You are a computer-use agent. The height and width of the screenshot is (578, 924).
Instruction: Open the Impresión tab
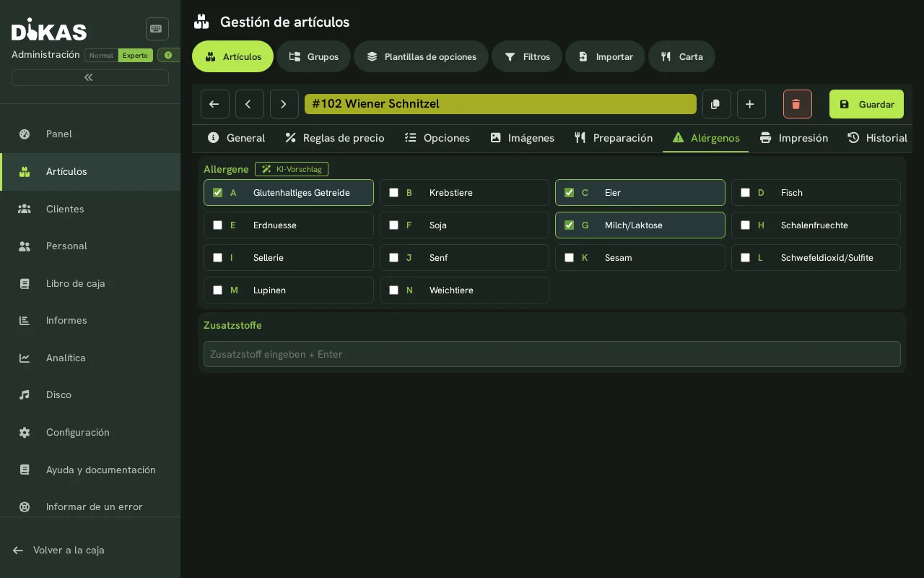tap(794, 138)
